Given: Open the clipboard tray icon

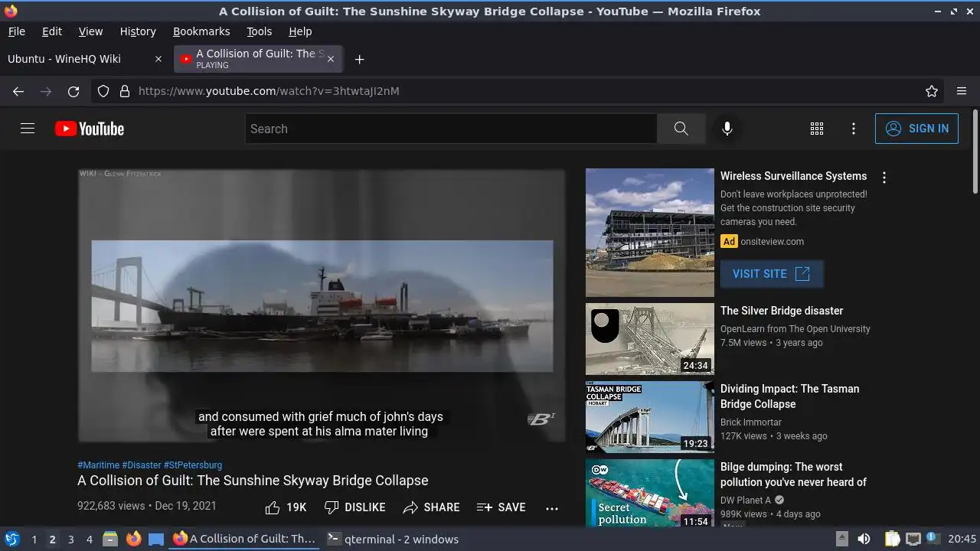Looking at the screenshot, I should pos(892,539).
